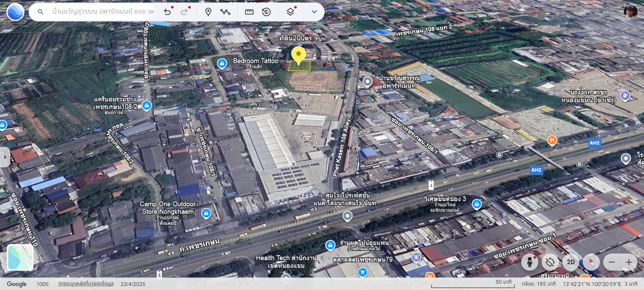Screen dimensions: 644x290
Task: Redo the last action
Action: (x=184, y=12)
